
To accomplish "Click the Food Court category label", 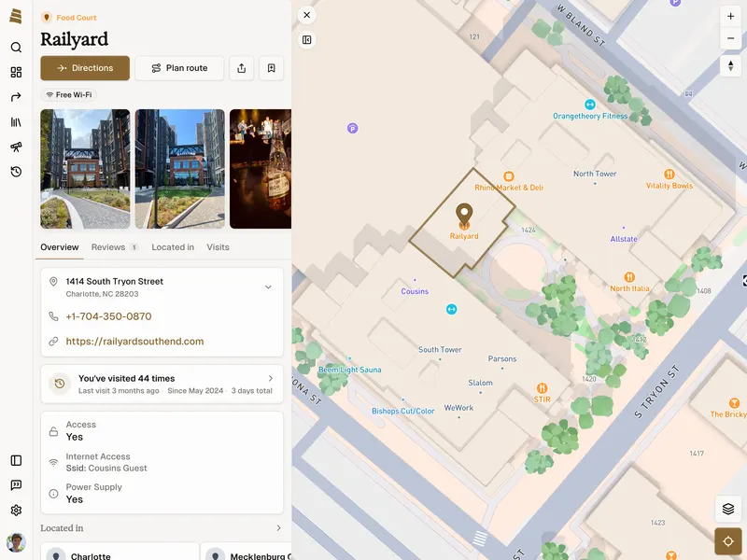I will 77,18.
